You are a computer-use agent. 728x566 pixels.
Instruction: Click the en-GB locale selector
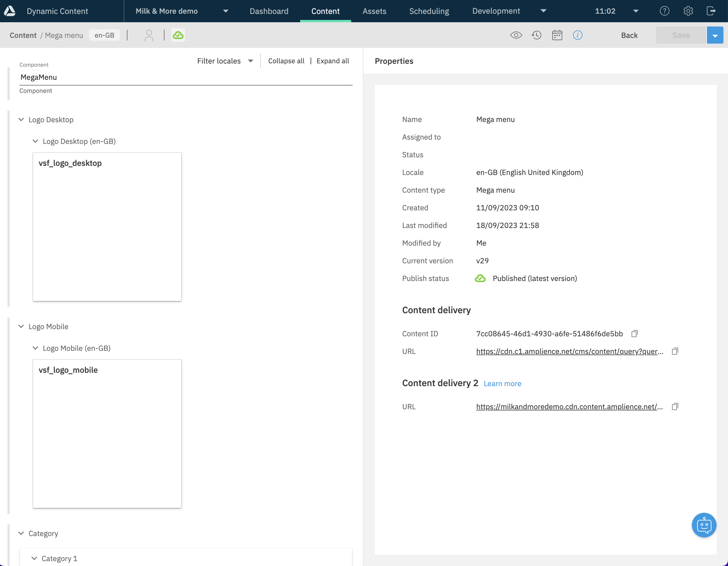coord(105,35)
